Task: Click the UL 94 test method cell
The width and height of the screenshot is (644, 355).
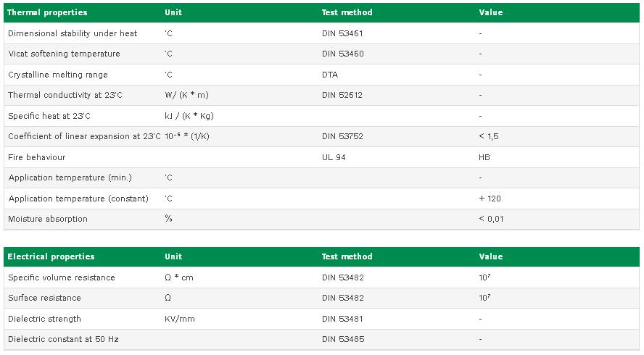Action: point(334,157)
